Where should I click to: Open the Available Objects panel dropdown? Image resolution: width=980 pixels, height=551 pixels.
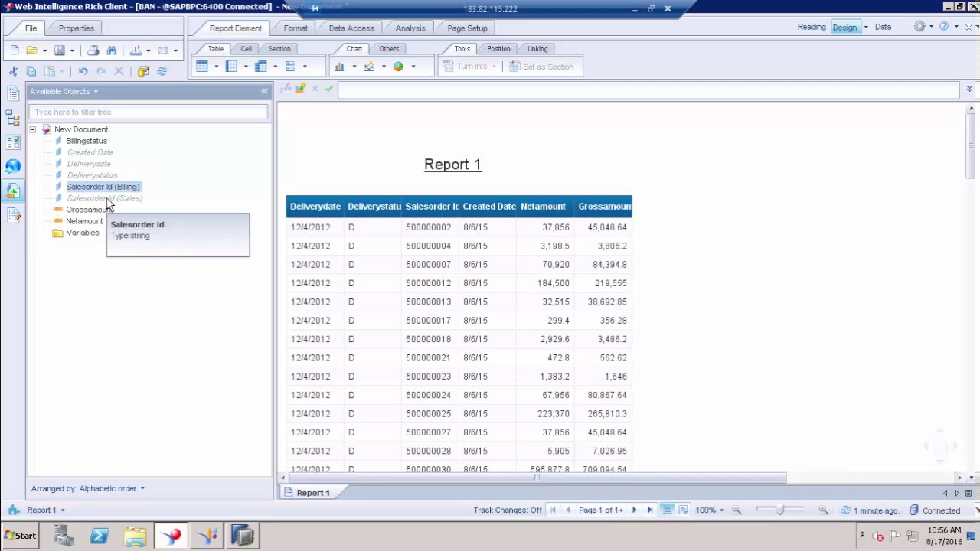[x=96, y=92]
